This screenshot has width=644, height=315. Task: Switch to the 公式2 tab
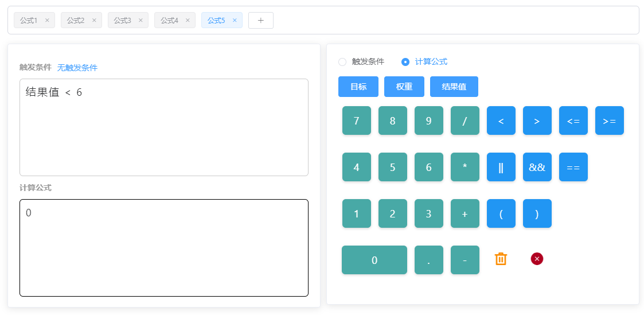point(76,21)
